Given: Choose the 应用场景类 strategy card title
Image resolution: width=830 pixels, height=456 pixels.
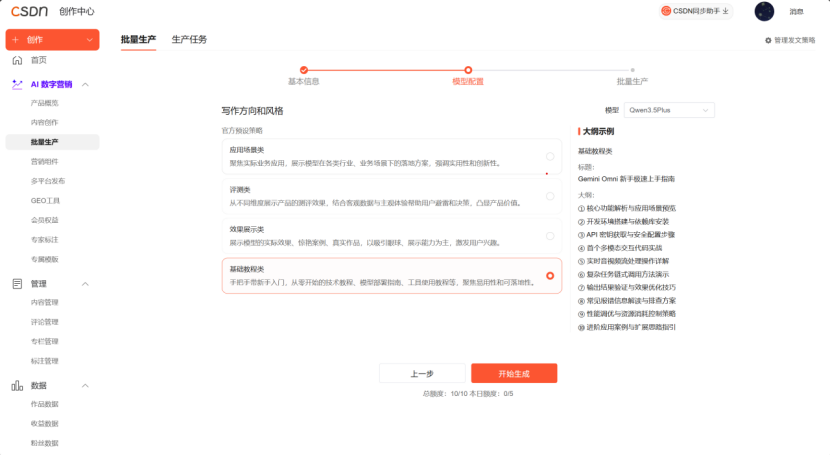Looking at the screenshot, I should coord(247,150).
